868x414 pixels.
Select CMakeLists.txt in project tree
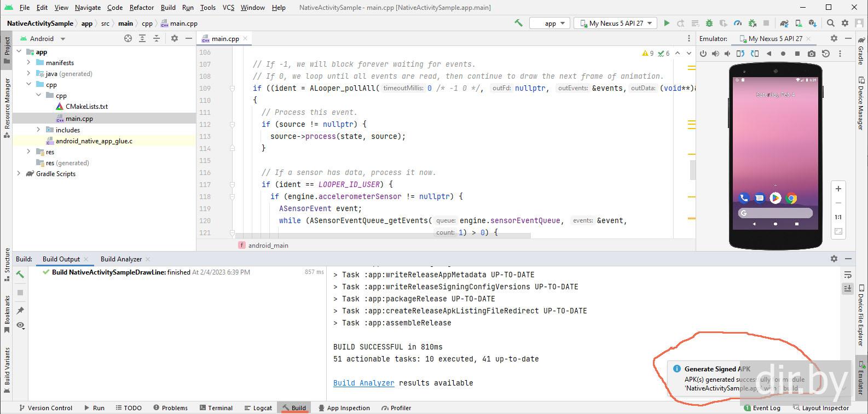[x=86, y=107]
